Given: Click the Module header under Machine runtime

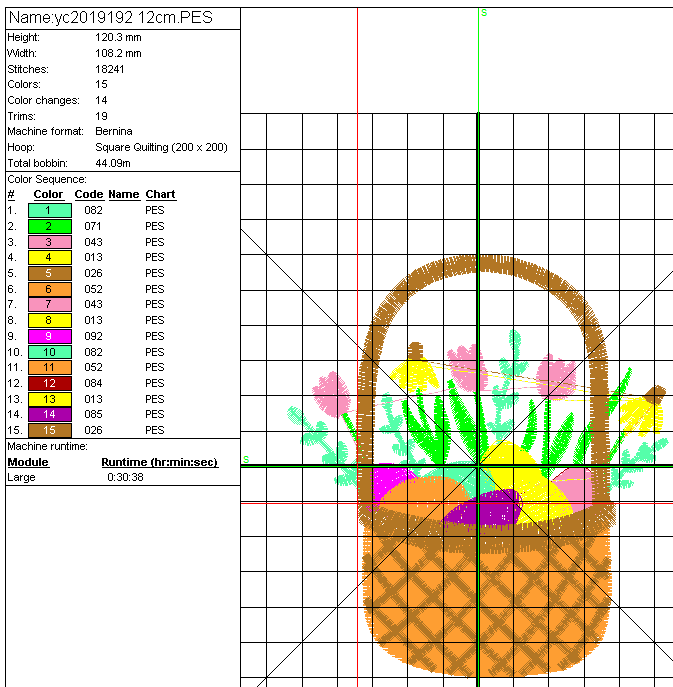Looking at the screenshot, I should 28,462.
